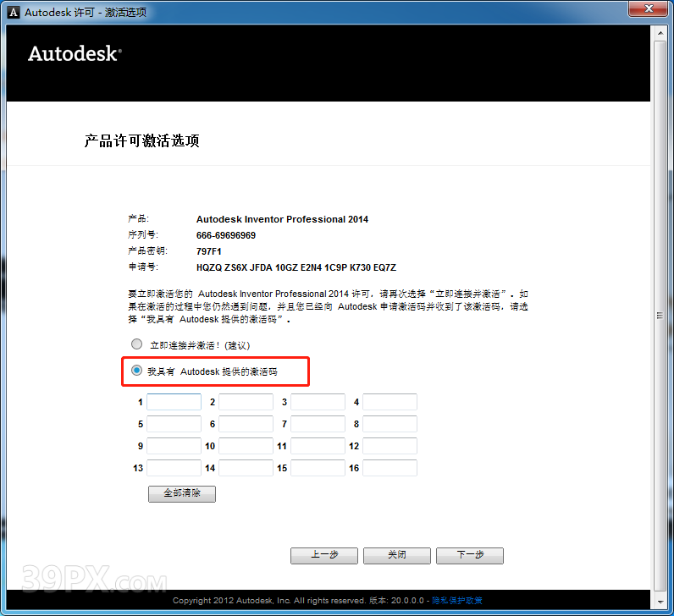Click activation code field 15
This screenshot has width=674, height=616.
pyautogui.click(x=318, y=468)
